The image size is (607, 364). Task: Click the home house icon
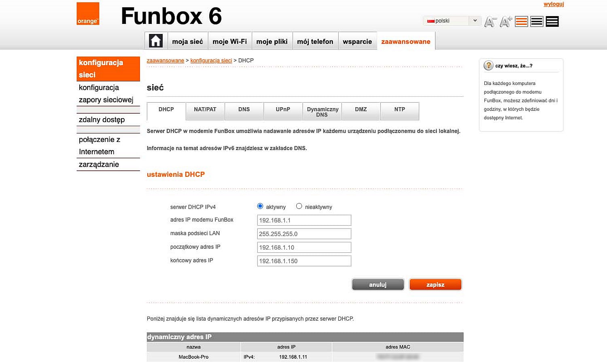click(156, 40)
